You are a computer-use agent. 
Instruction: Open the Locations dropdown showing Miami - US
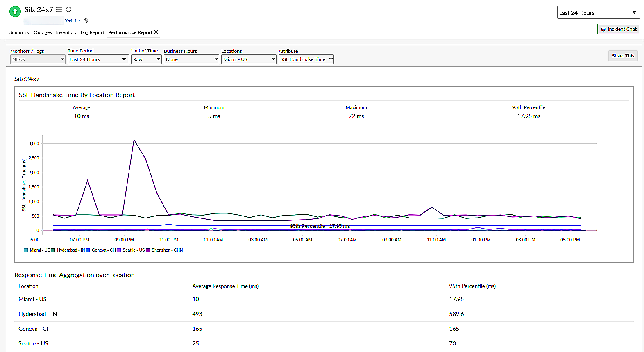249,59
